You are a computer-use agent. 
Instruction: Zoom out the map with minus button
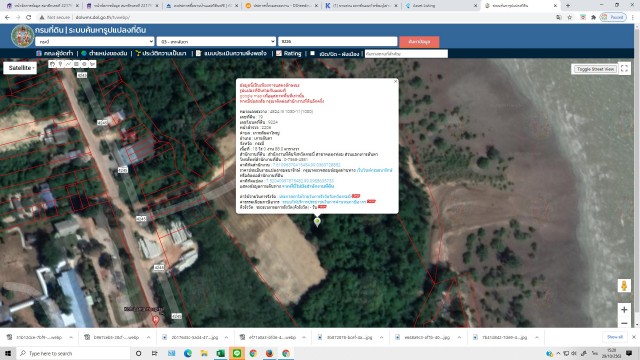624,323
